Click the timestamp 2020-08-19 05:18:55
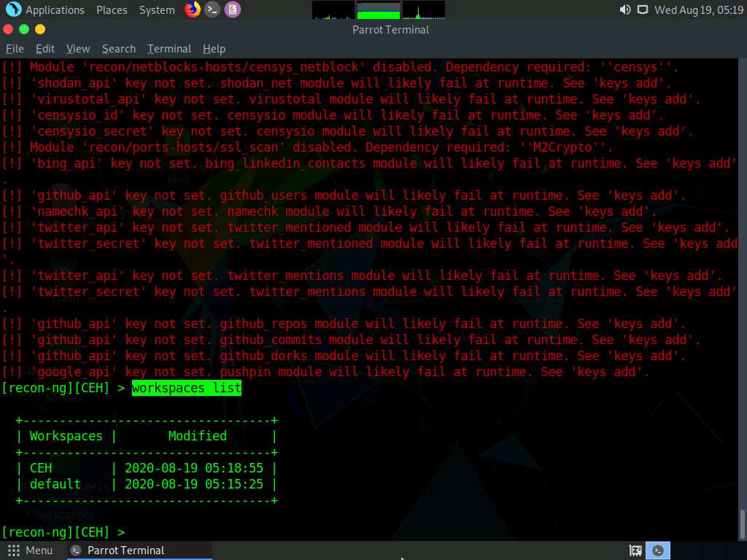 point(194,468)
